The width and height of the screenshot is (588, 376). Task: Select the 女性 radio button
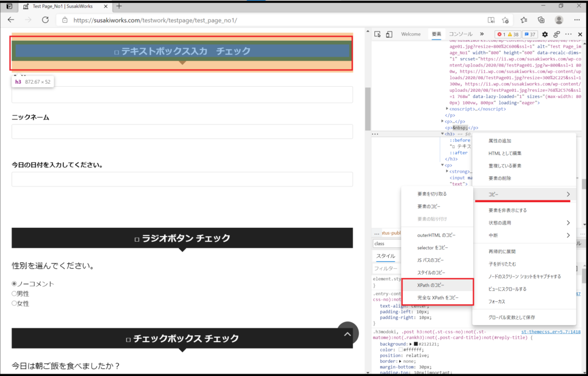(14, 303)
